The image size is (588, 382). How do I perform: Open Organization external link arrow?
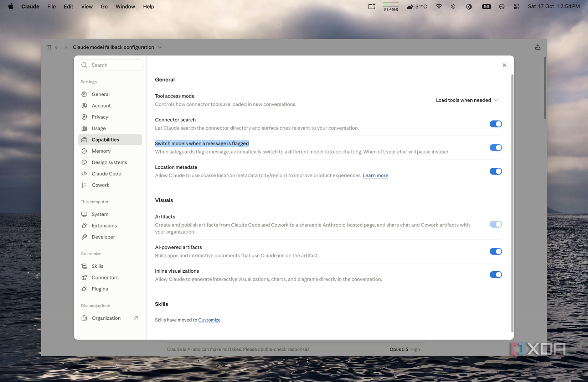click(136, 318)
